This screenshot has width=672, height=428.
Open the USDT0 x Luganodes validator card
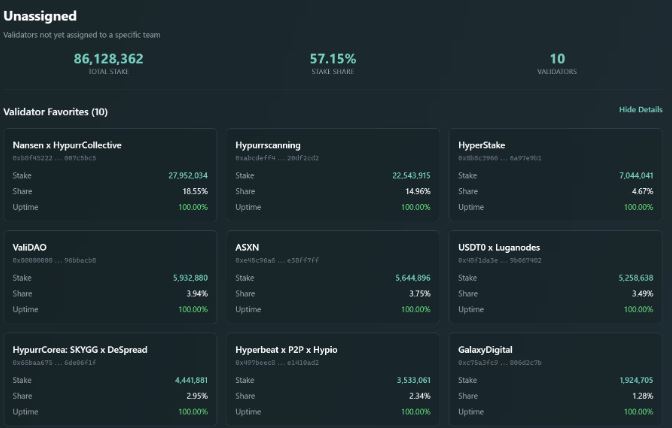(555, 277)
